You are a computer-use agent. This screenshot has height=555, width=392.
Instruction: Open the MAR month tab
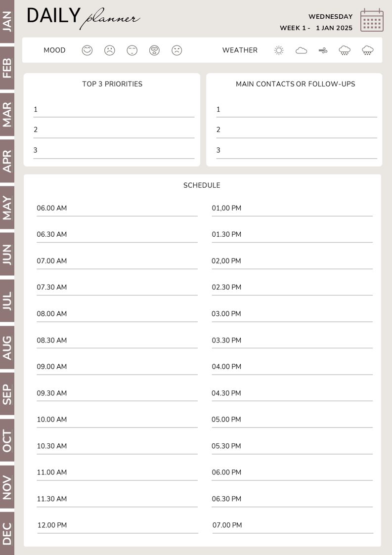7,115
